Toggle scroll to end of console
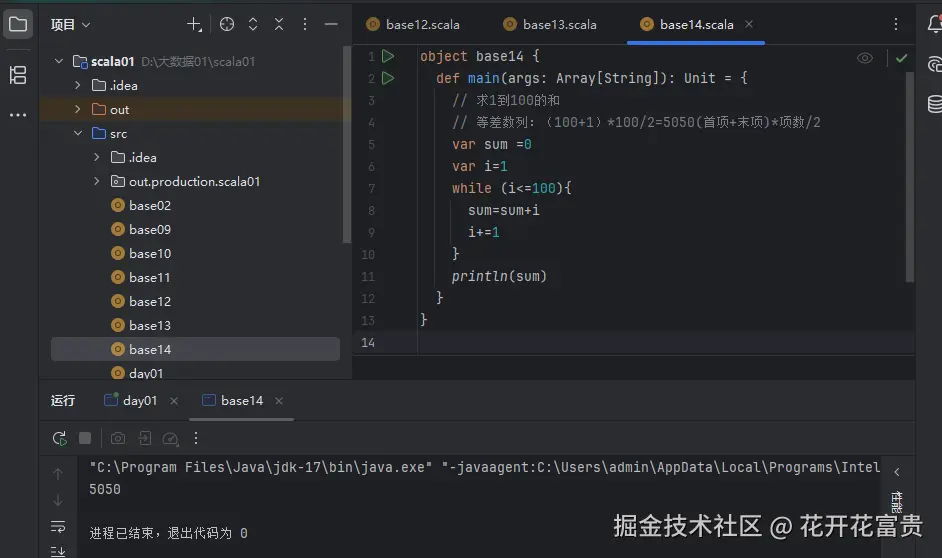Image resolution: width=942 pixels, height=558 pixels. (58, 551)
